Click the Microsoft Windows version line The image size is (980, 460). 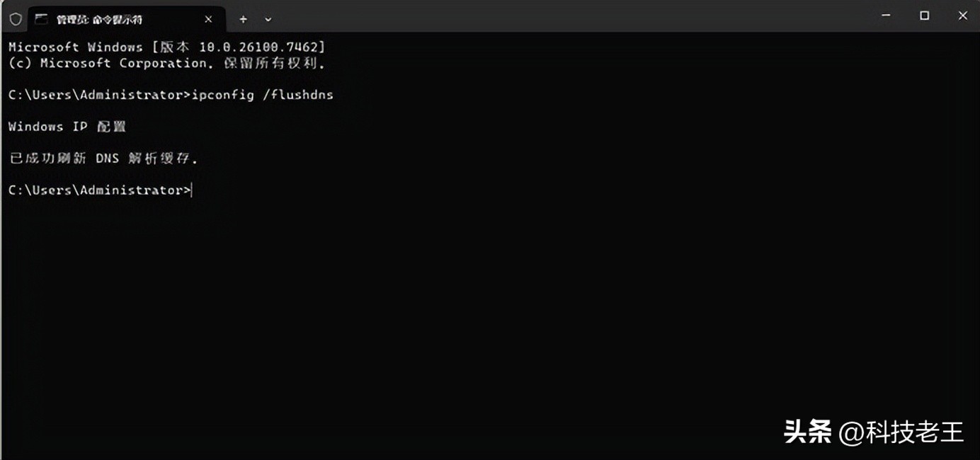[x=167, y=47]
